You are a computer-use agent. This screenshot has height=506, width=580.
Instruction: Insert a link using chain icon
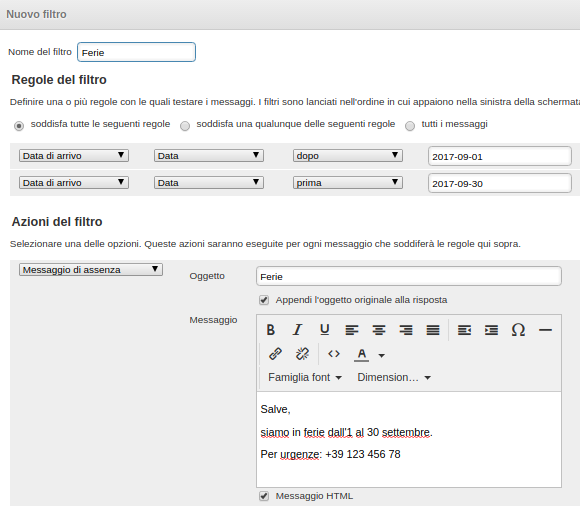(x=276, y=354)
